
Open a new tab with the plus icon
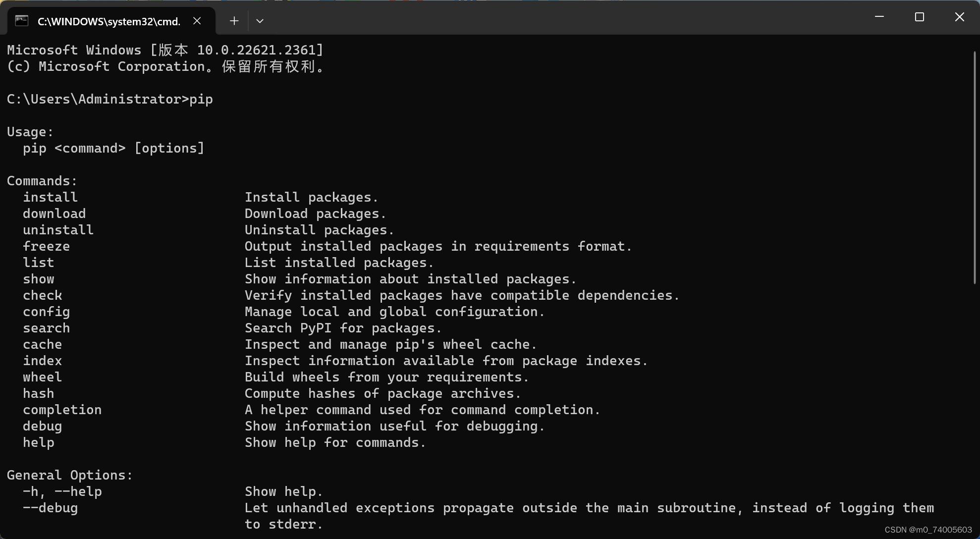pos(233,20)
